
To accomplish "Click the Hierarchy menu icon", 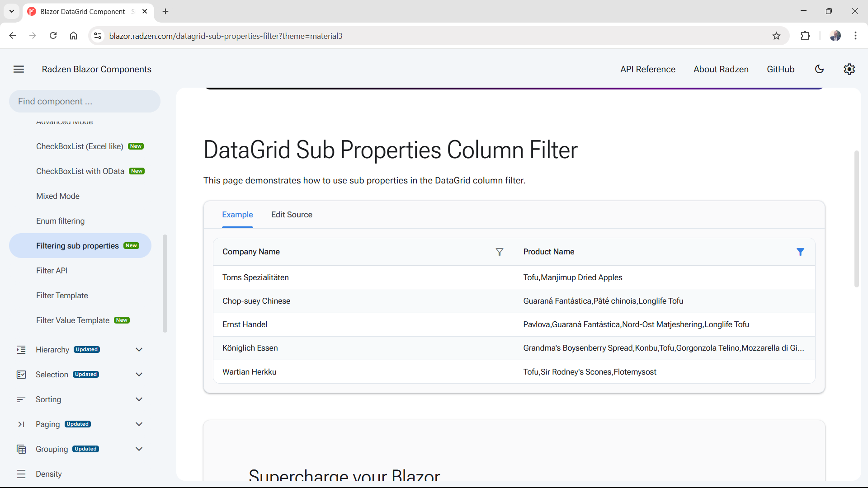I will tap(21, 350).
